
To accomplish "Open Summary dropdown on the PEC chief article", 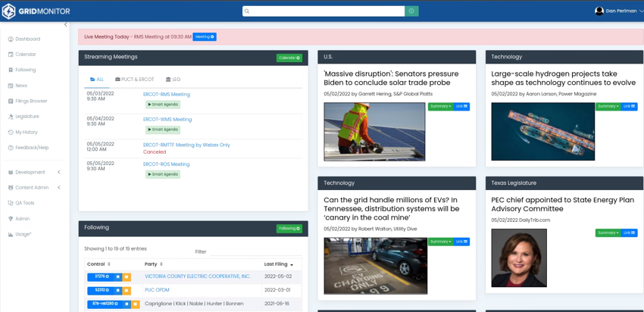I will (608, 232).
